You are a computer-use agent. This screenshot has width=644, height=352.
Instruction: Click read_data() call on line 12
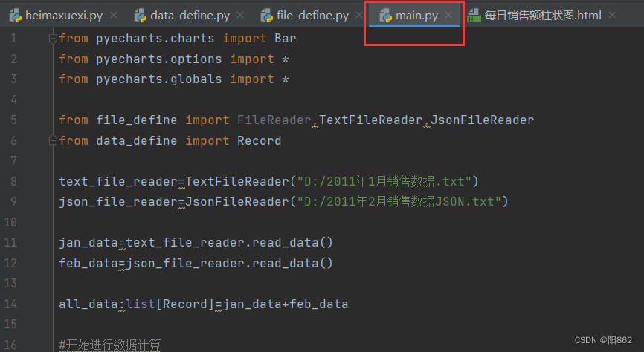coord(292,263)
